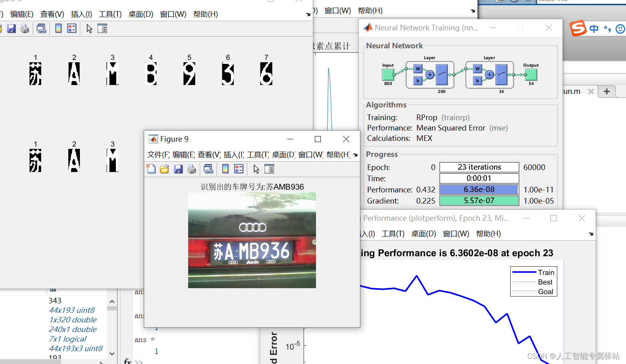Click the blue Performance bar 6.36e-08

click(479, 190)
